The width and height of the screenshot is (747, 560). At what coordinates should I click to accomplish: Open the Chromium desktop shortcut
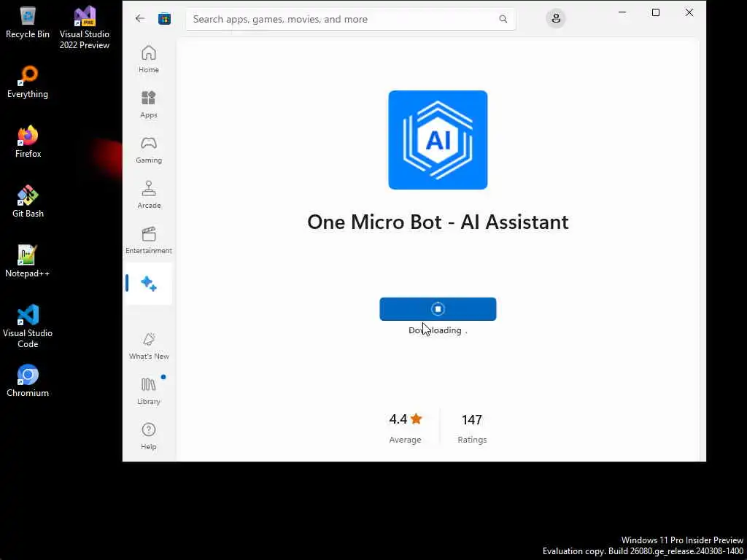click(28, 381)
